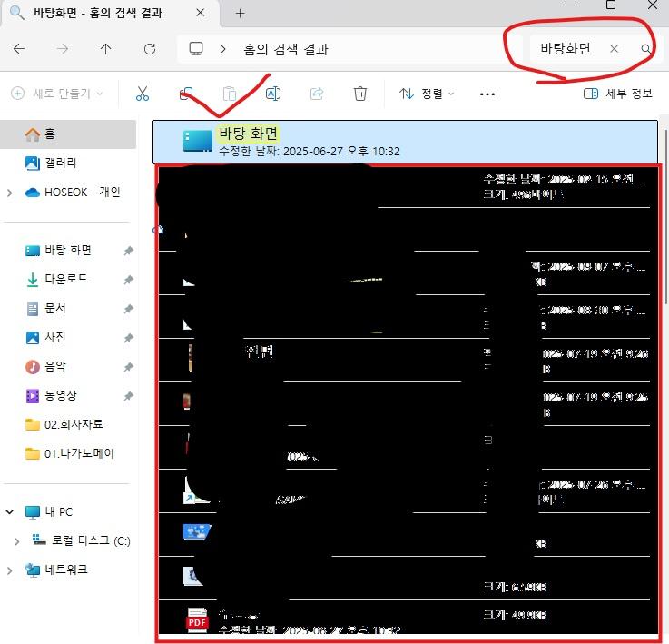
Task: Expand the HOSEOK - 개인 tree node
Action: [10, 193]
